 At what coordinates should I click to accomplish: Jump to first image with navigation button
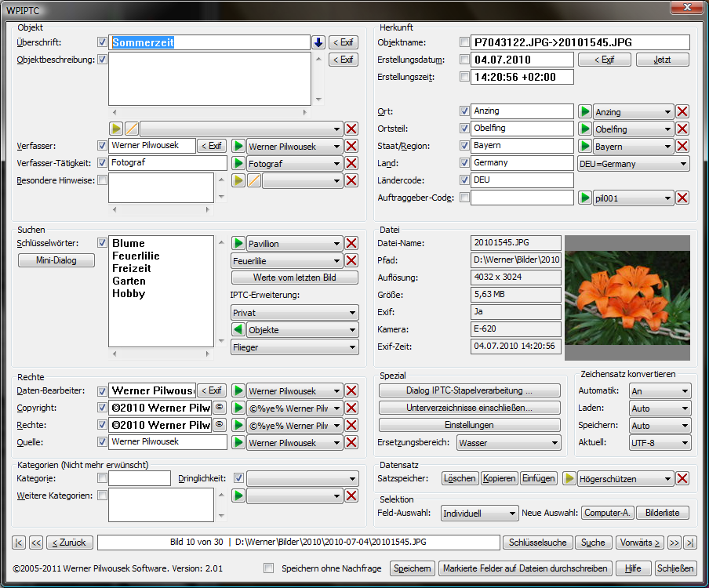[x=19, y=543]
